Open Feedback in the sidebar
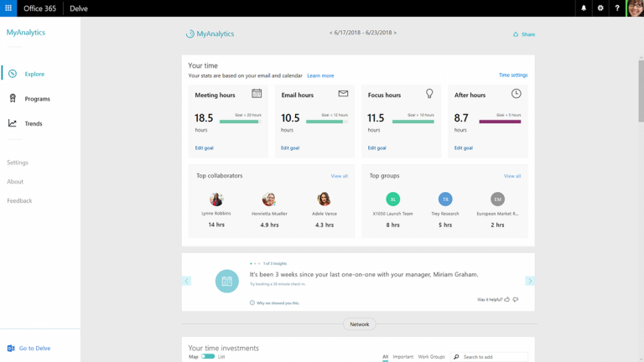Screen dimensions: 644x362 [x=19, y=201]
